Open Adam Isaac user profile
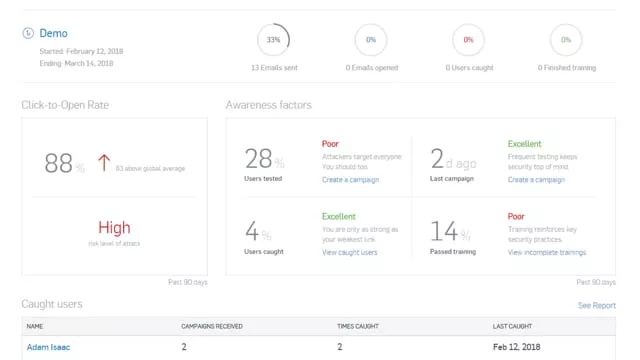This screenshot has width=640, height=360. coord(48,347)
